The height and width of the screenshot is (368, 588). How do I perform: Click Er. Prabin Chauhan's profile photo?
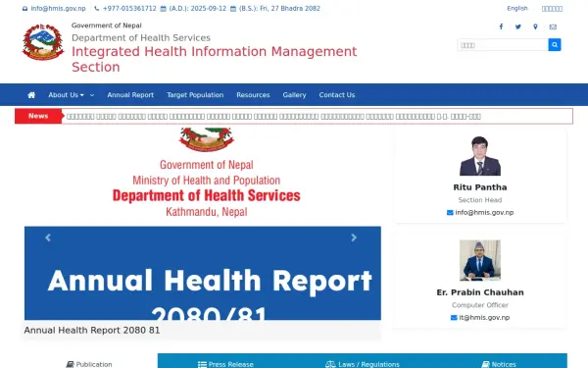point(480,260)
